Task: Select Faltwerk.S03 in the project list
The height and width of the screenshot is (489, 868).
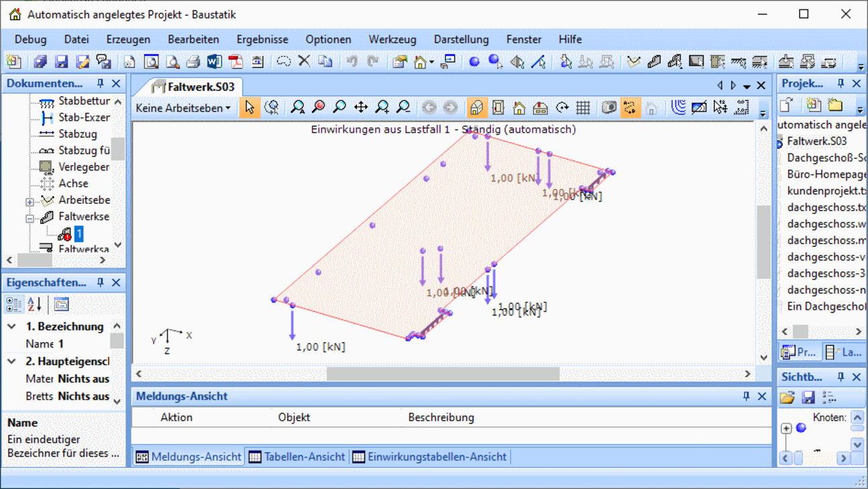Action: pyautogui.click(x=816, y=142)
